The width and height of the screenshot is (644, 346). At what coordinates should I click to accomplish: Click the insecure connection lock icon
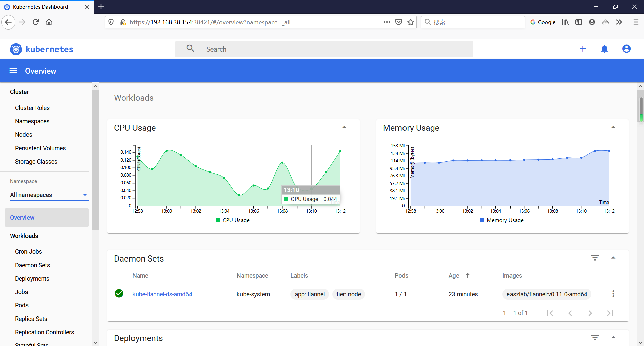pos(123,22)
